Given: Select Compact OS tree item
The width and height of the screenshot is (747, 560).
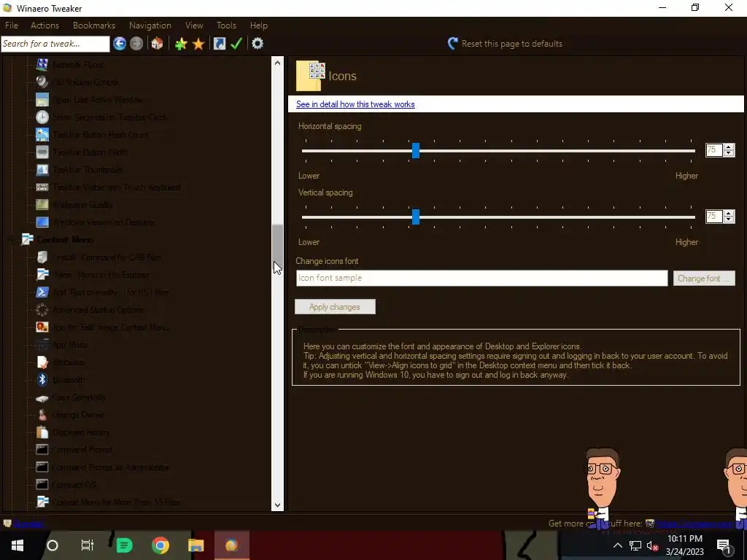Looking at the screenshot, I should [x=74, y=485].
